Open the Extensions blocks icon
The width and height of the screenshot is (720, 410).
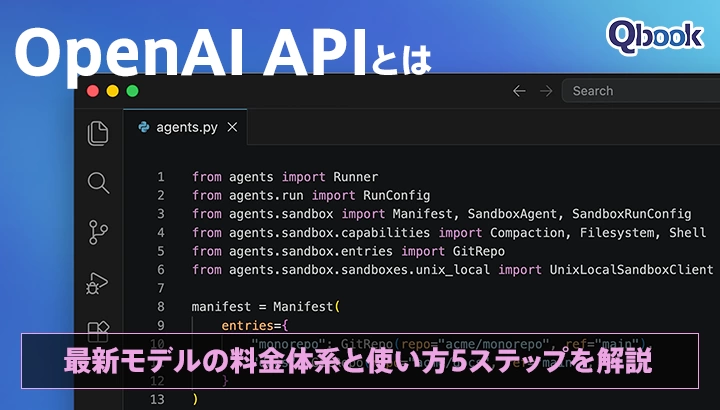pyautogui.click(x=98, y=331)
